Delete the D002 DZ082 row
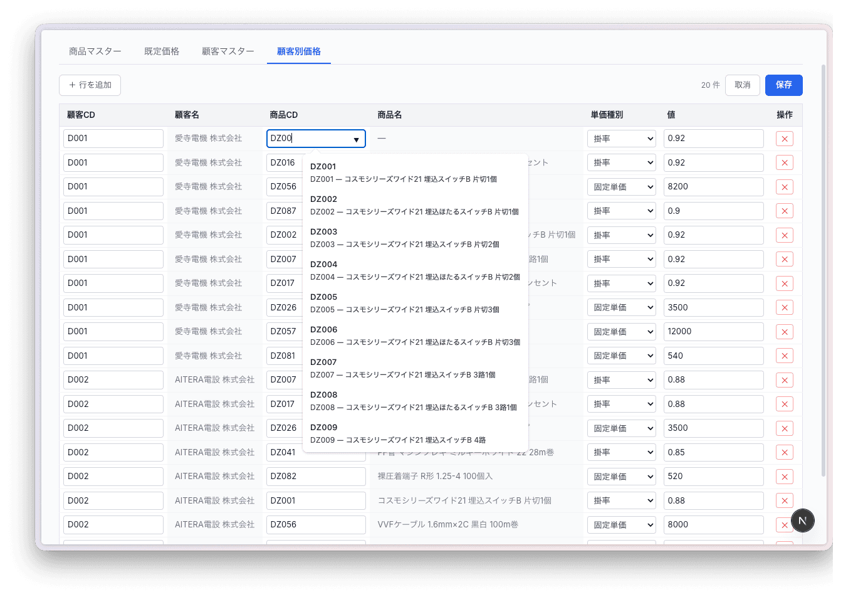The width and height of the screenshot is (868, 597). click(784, 477)
